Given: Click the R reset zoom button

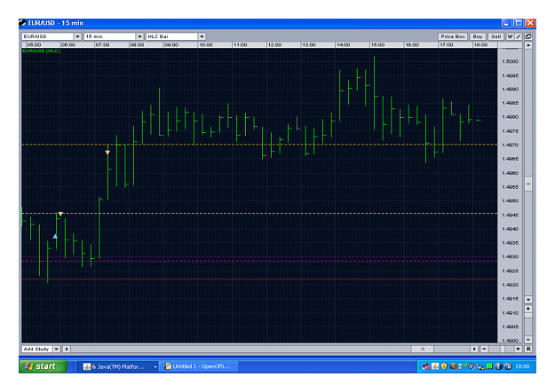Looking at the screenshot, I should (528, 349).
